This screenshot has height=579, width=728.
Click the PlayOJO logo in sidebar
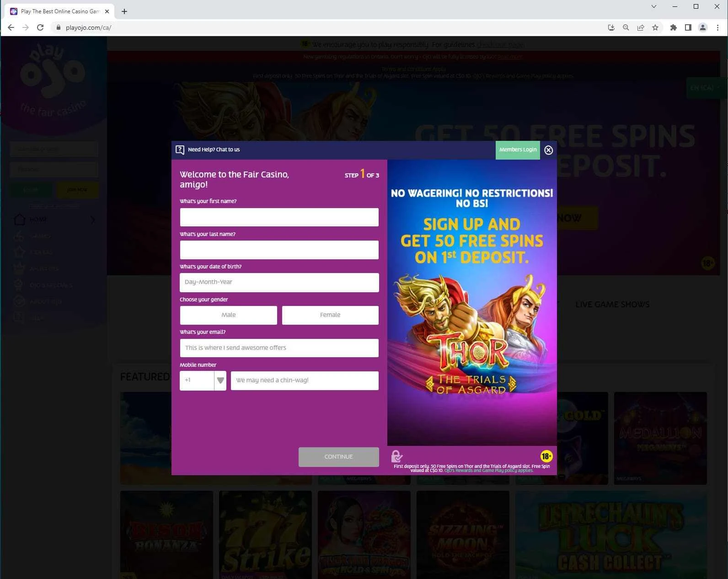coord(53,80)
